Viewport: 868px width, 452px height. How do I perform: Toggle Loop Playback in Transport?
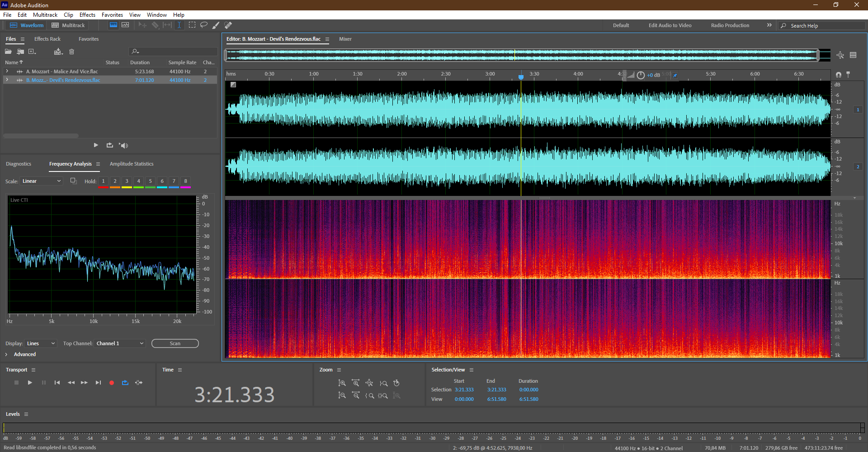[x=125, y=383]
